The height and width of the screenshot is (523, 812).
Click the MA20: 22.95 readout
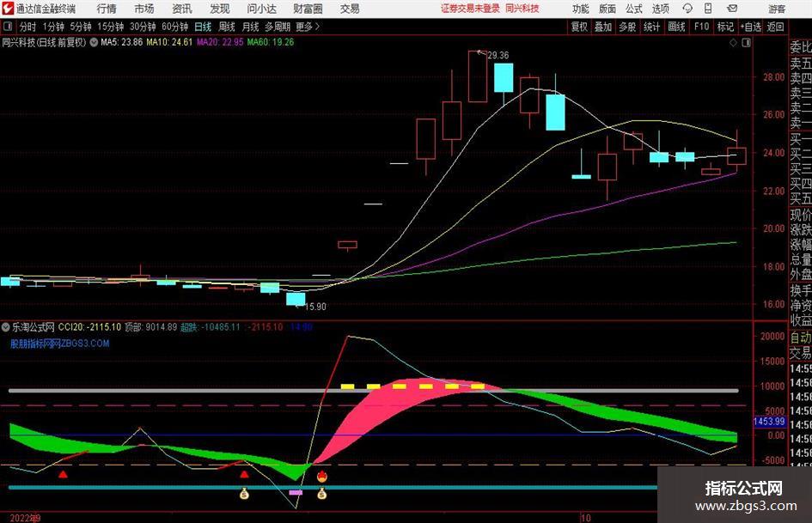point(220,42)
